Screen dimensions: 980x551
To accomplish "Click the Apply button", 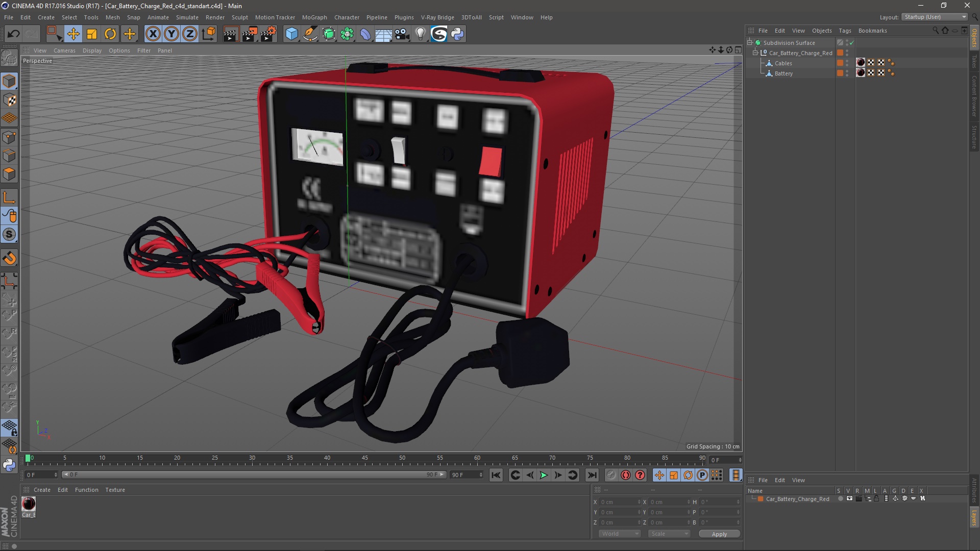I will (719, 534).
